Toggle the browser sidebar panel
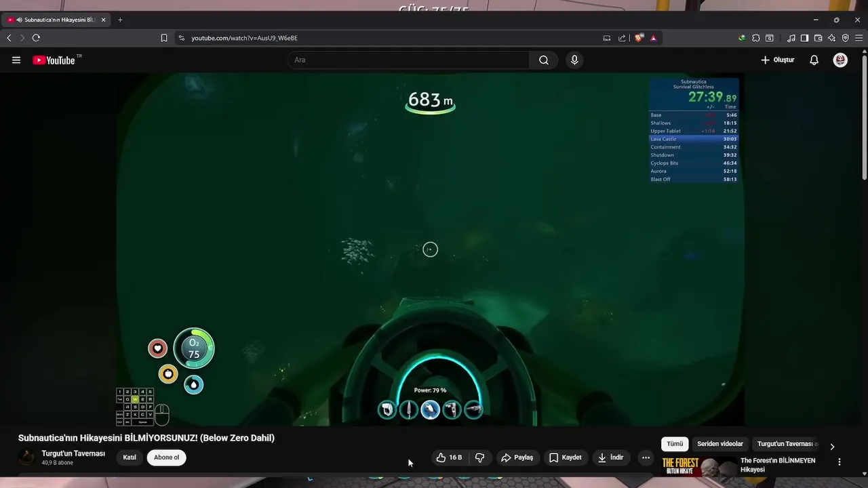Viewport: 868px width, 488px height. point(804,38)
